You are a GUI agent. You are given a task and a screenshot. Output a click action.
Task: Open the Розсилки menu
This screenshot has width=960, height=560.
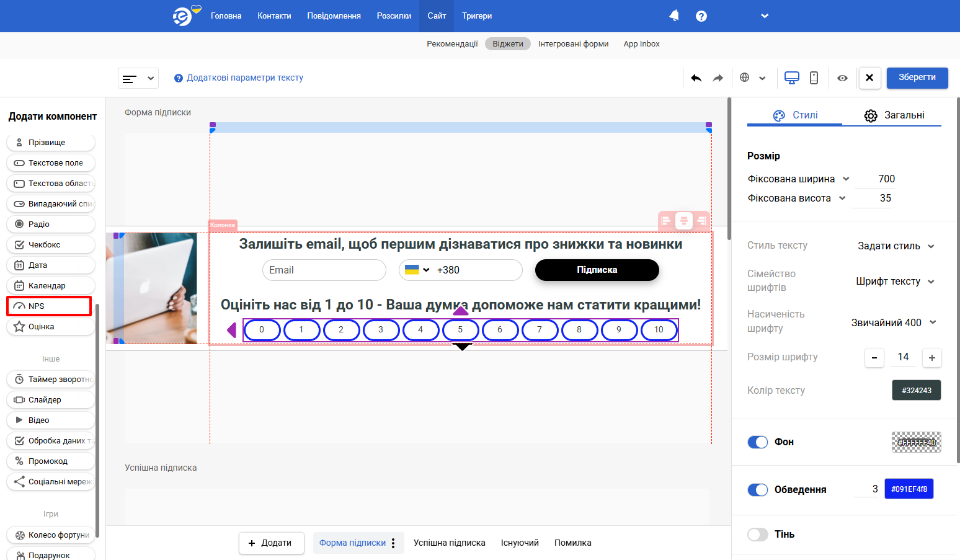394,16
